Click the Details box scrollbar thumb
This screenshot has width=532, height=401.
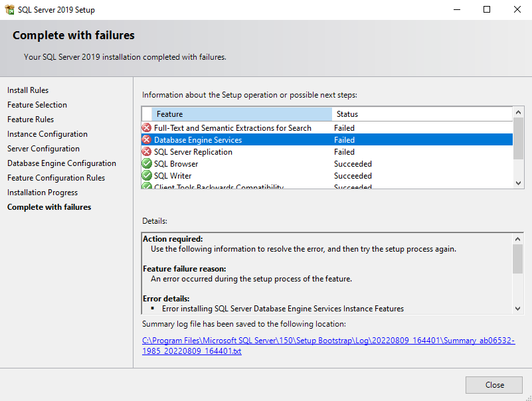(x=517, y=259)
